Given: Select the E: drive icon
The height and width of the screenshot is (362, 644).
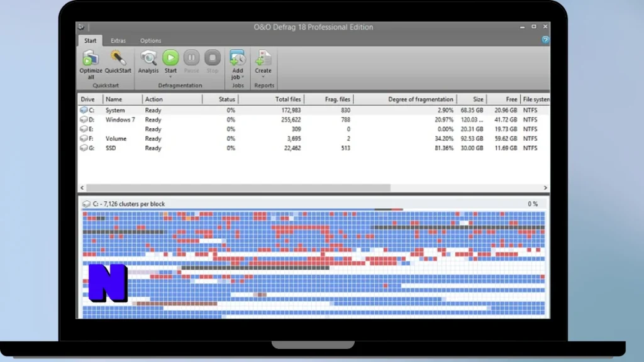Looking at the screenshot, I should (x=84, y=129).
